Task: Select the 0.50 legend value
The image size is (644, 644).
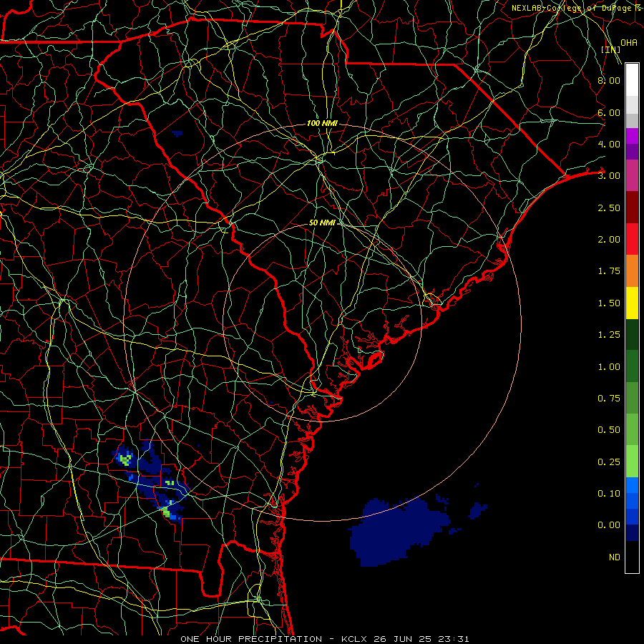Action: [609, 430]
